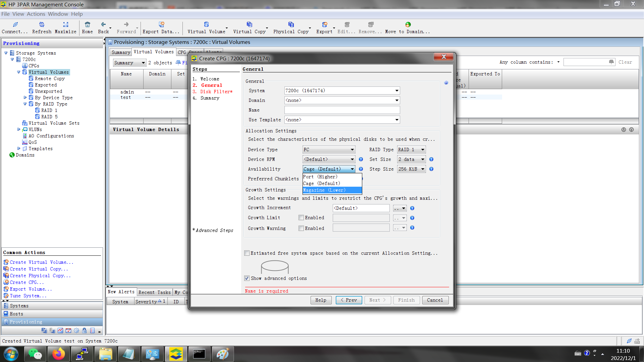The width and height of the screenshot is (644, 362).
Task: Enable the Growth Limit checkbox
Action: tap(301, 218)
